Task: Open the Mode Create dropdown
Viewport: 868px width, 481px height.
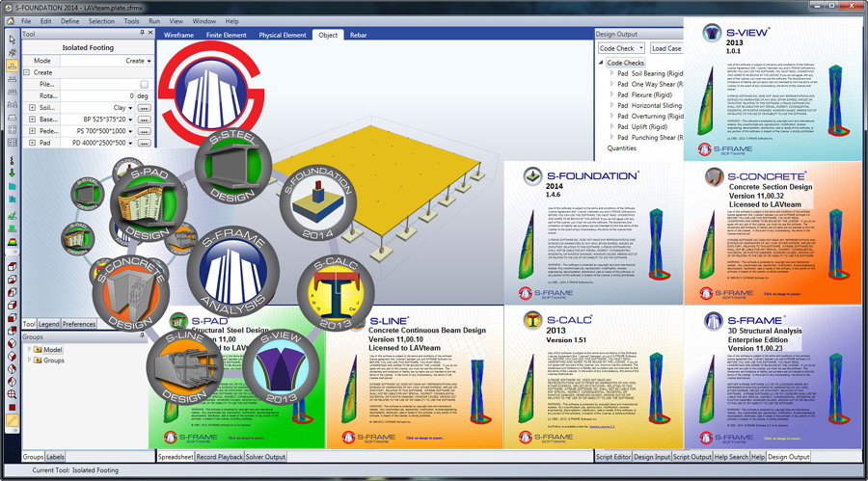Action: [149, 61]
